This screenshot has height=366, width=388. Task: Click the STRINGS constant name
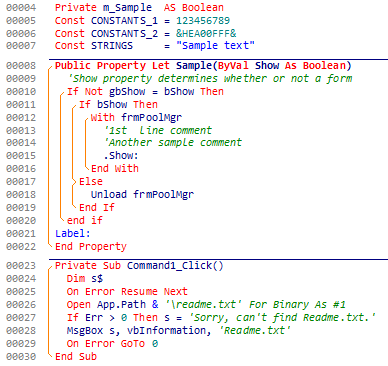click(x=112, y=45)
